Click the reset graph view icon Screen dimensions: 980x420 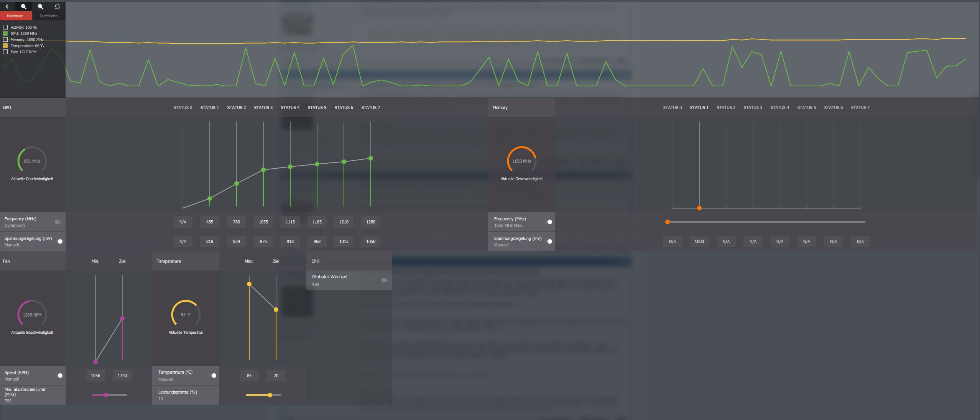pyautogui.click(x=57, y=7)
